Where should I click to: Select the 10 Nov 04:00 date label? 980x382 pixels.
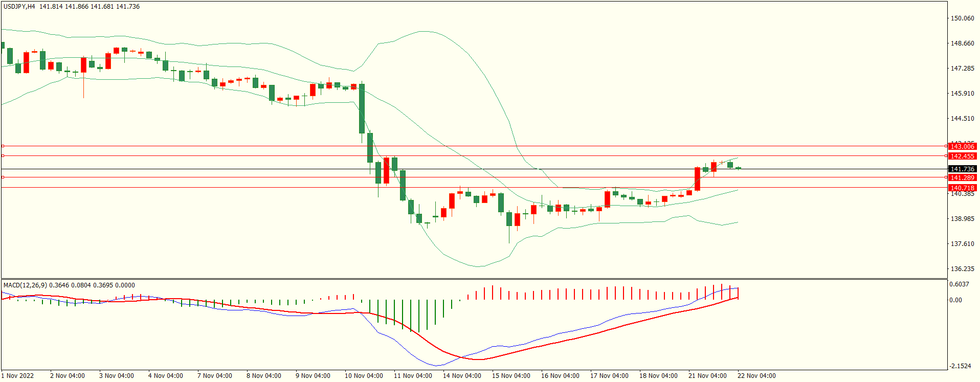coord(364,376)
